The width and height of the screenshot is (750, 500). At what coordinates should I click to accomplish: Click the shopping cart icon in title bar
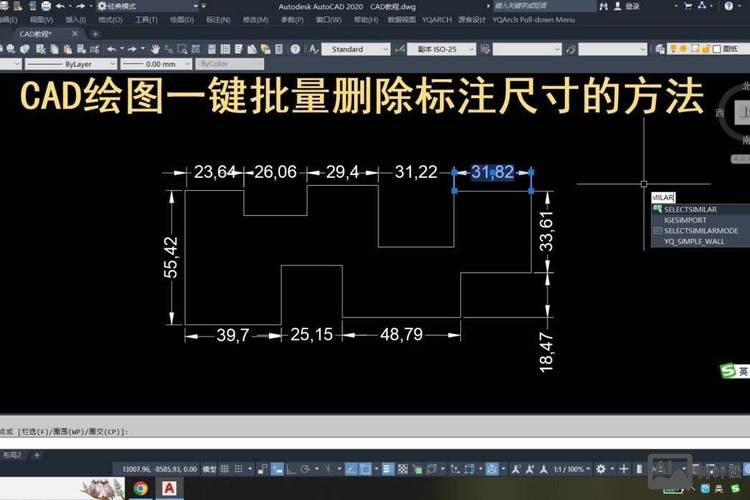[x=688, y=6]
